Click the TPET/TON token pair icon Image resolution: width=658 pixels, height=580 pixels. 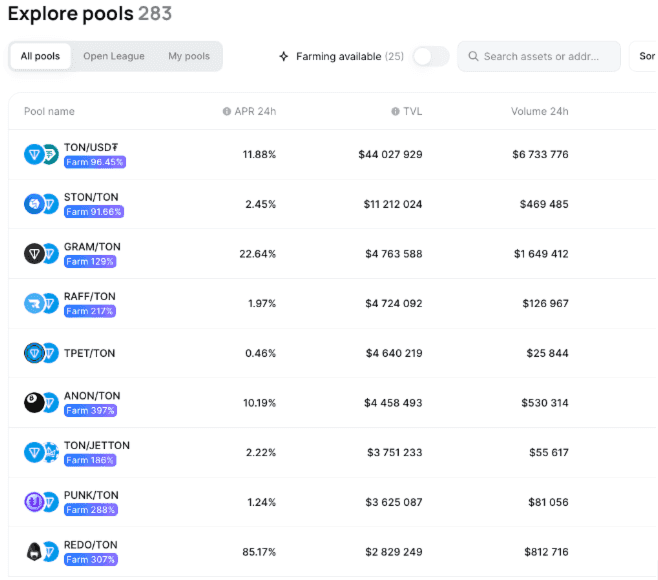click(41, 353)
